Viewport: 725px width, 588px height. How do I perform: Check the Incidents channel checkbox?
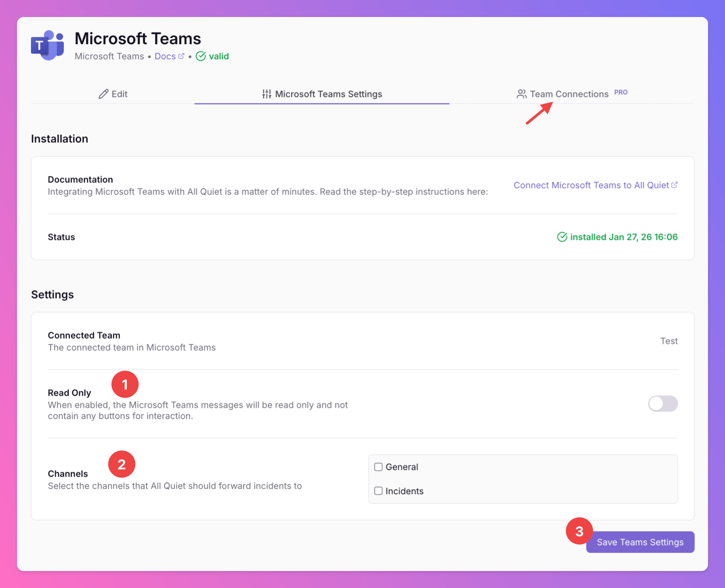click(378, 491)
